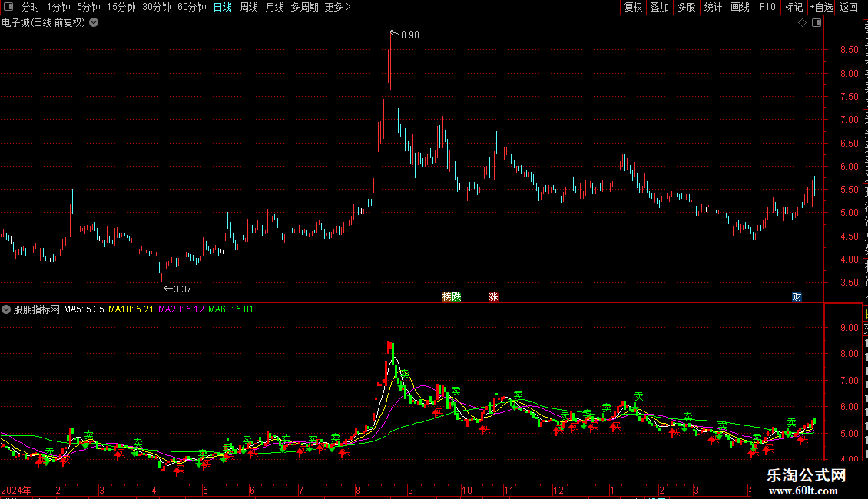868x499 pixels.
Task: Click the 财 financial report marker
Action: coord(797,296)
